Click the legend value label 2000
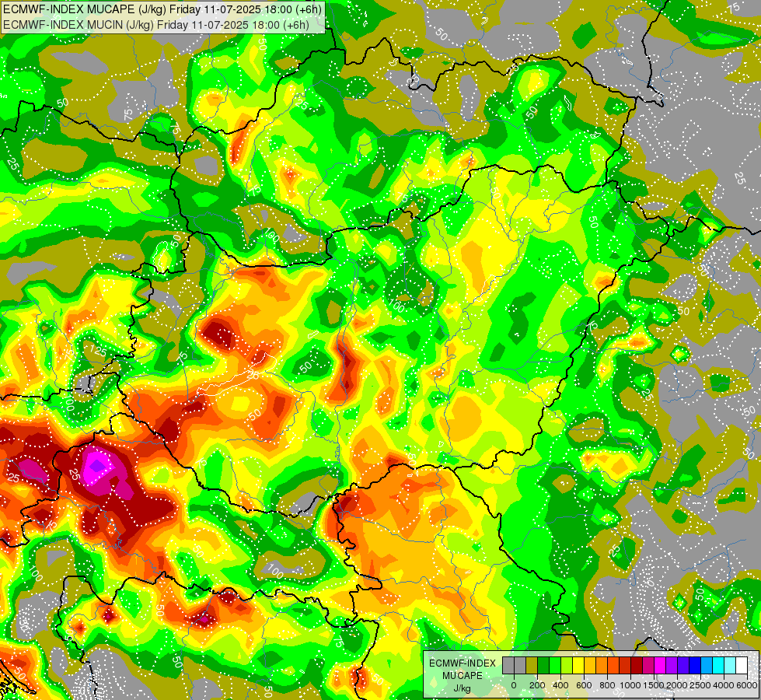 (x=677, y=685)
